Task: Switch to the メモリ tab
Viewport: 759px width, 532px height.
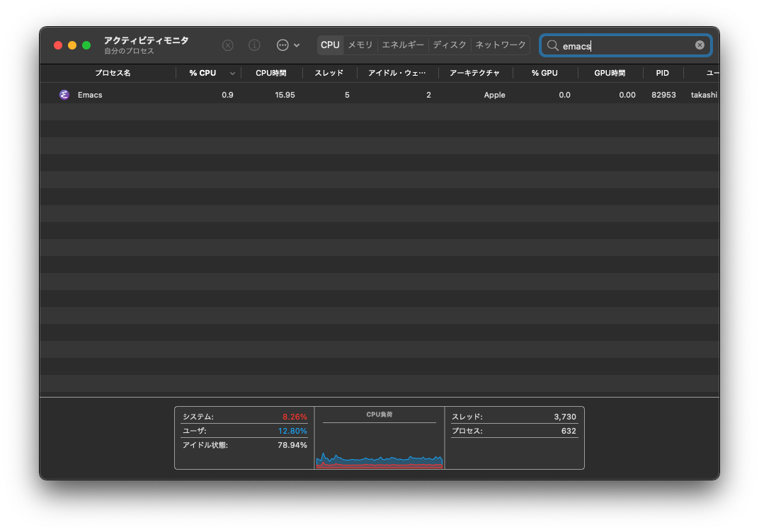Action: (x=360, y=44)
